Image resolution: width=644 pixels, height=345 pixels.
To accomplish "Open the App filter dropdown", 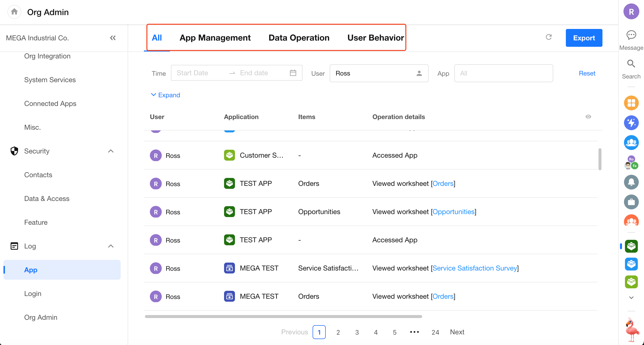I will click(x=503, y=73).
